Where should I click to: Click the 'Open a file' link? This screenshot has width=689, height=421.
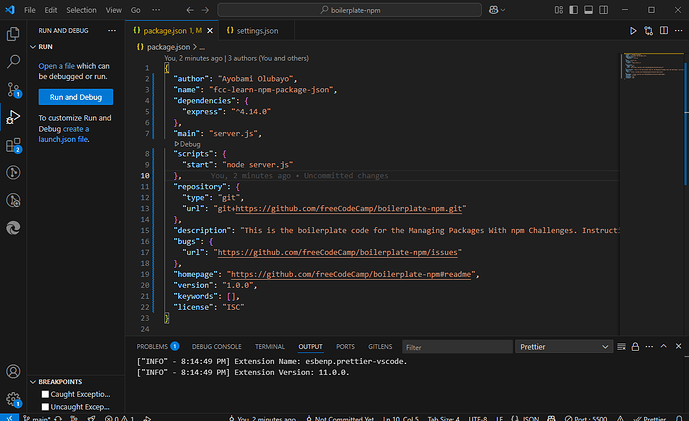pyautogui.click(x=57, y=66)
